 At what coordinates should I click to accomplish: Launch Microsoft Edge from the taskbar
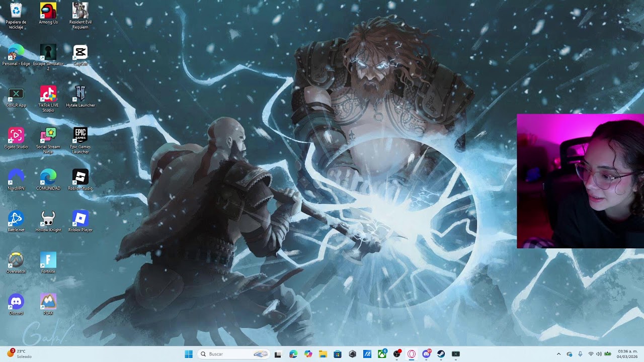click(x=293, y=354)
